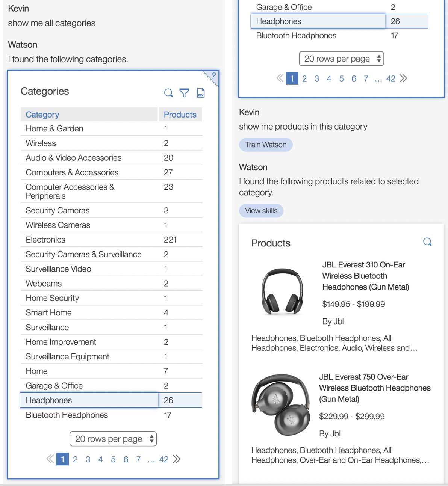The image size is (448, 486).
Task: Open JBL Everest 750 headphones thumbnail
Action: (281, 404)
